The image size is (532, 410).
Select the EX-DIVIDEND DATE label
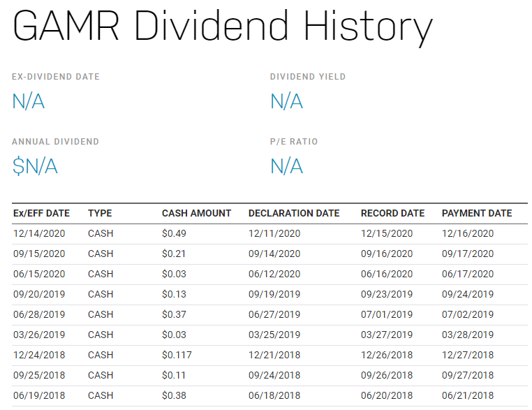click(x=56, y=77)
